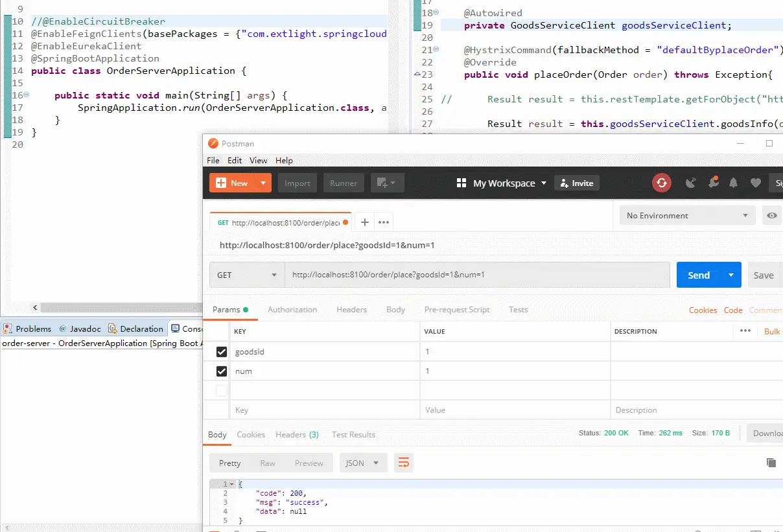Switch to Eclipse Problems tab

27,329
